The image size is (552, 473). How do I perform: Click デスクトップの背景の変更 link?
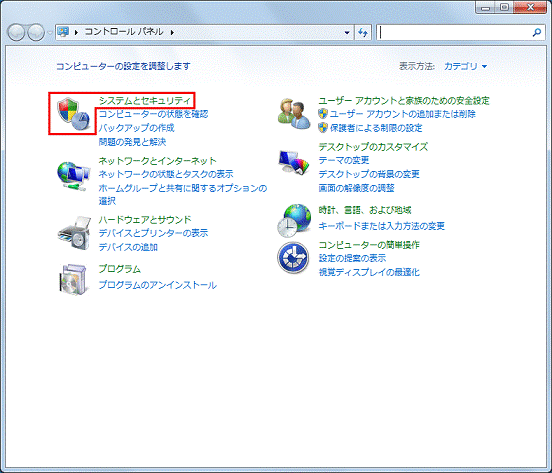369,174
